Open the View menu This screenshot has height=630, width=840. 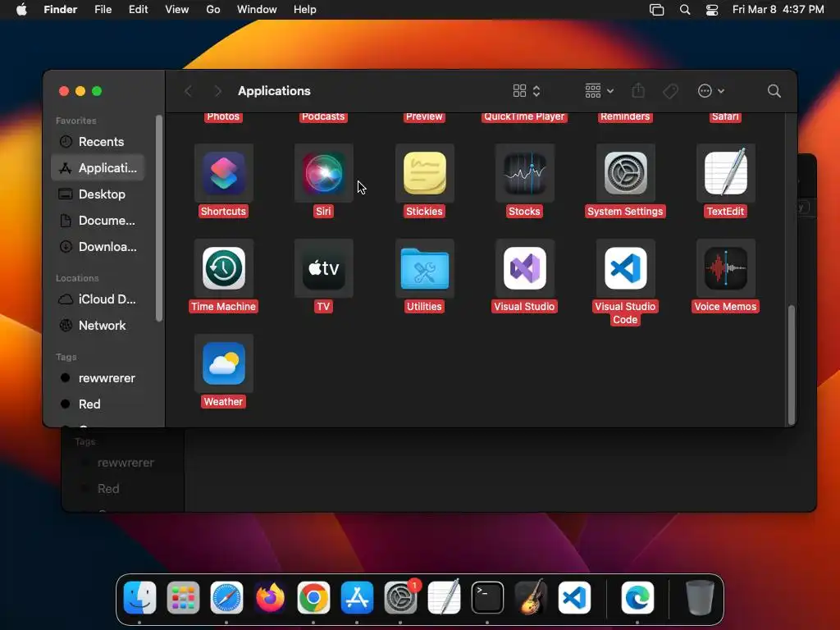click(x=177, y=10)
